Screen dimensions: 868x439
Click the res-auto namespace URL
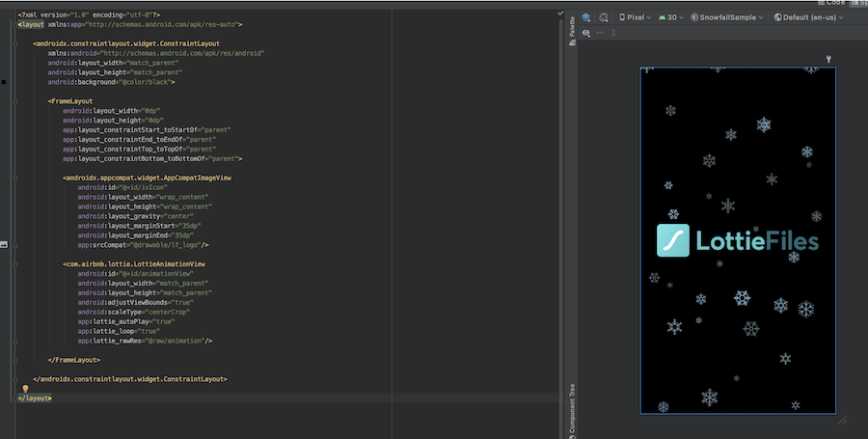pos(161,25)
